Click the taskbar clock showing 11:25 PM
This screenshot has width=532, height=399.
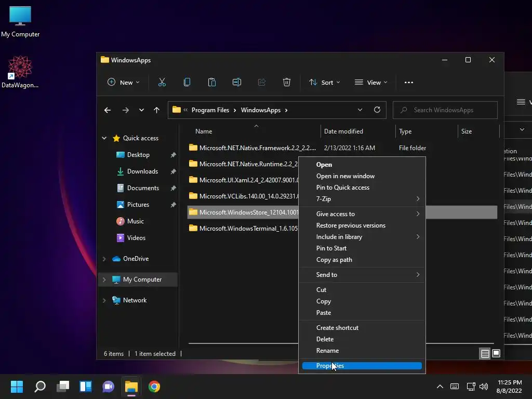point(509,387)
